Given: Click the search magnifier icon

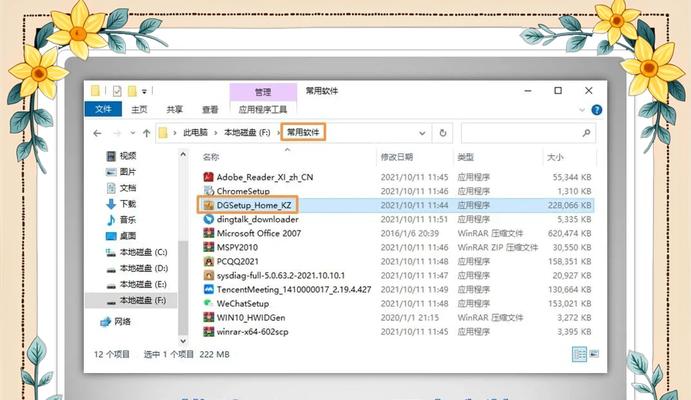Looking at the screenshot, I should [x=586, y=133].
